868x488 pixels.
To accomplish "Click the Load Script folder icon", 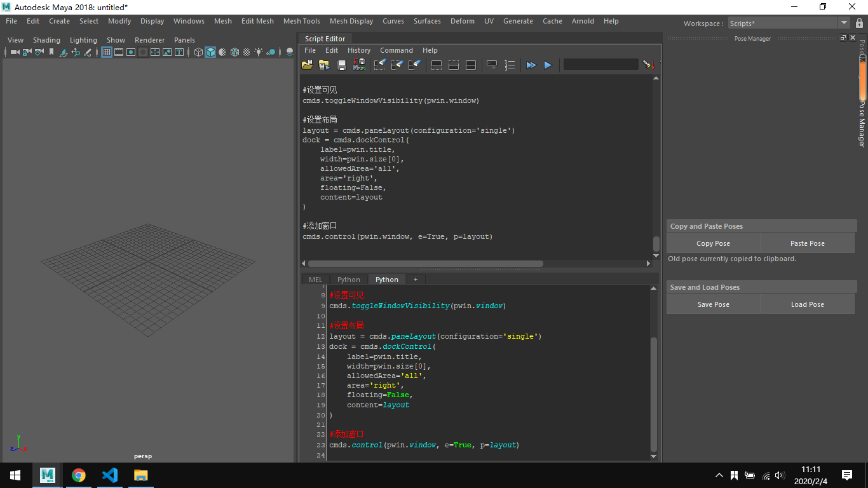I will (307, 65).
